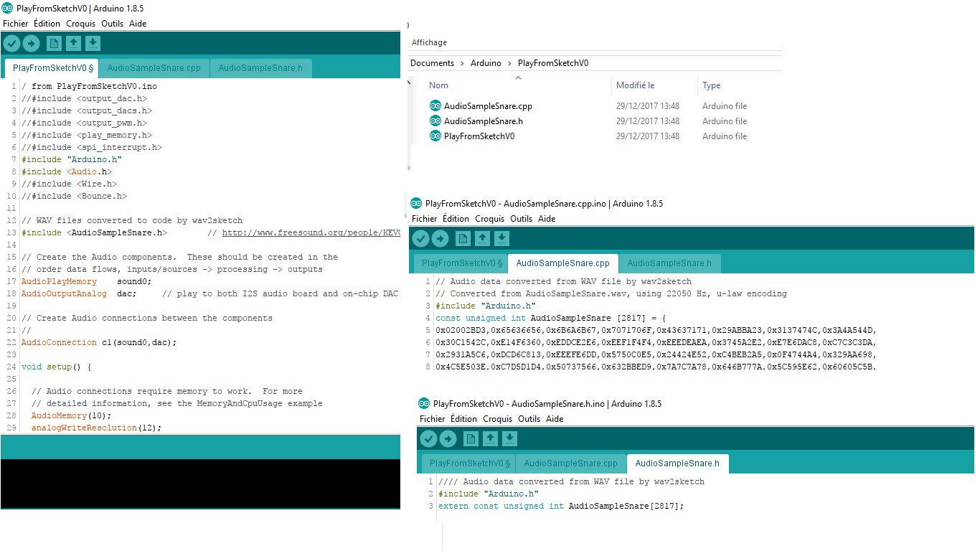Click the Arduino file icon beside AudioSampleSnare.cpp in Explorer
This screenshot has width=980, height=551.
click(435, 106)
